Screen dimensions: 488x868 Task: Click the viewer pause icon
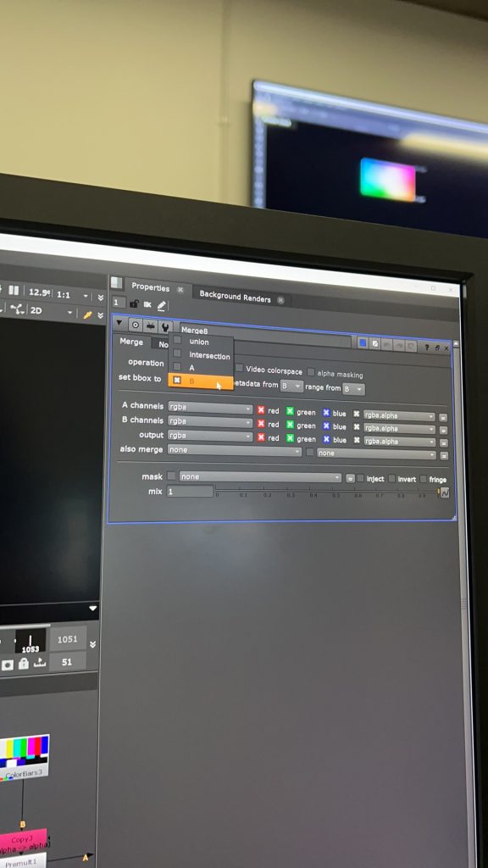[14, 290]
